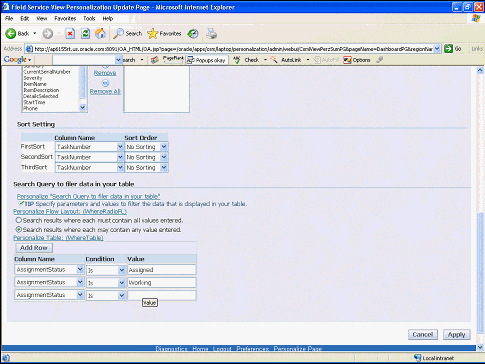Open condition dropdown in Working row
The width and height of the screenshot is (485, 364).
[122, 283]
